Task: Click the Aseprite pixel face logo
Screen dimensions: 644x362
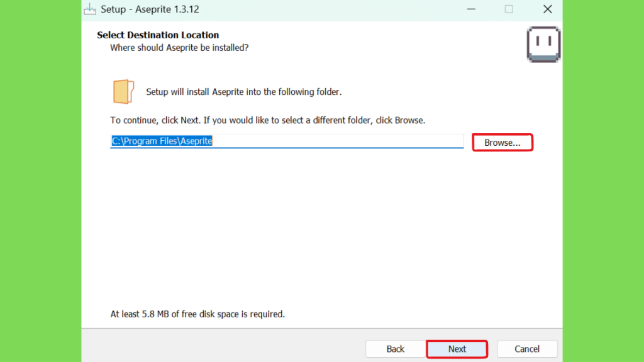Action: point(543,44)
